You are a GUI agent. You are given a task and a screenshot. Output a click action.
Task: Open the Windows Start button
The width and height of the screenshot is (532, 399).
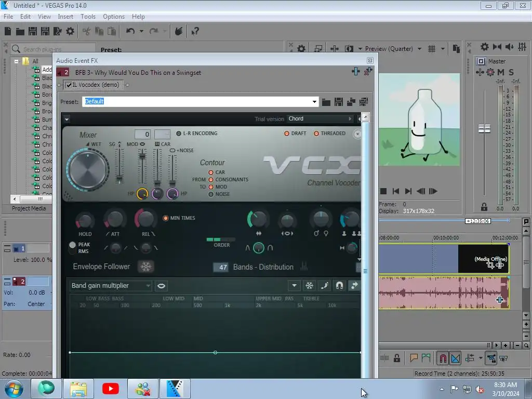[14, 389]
